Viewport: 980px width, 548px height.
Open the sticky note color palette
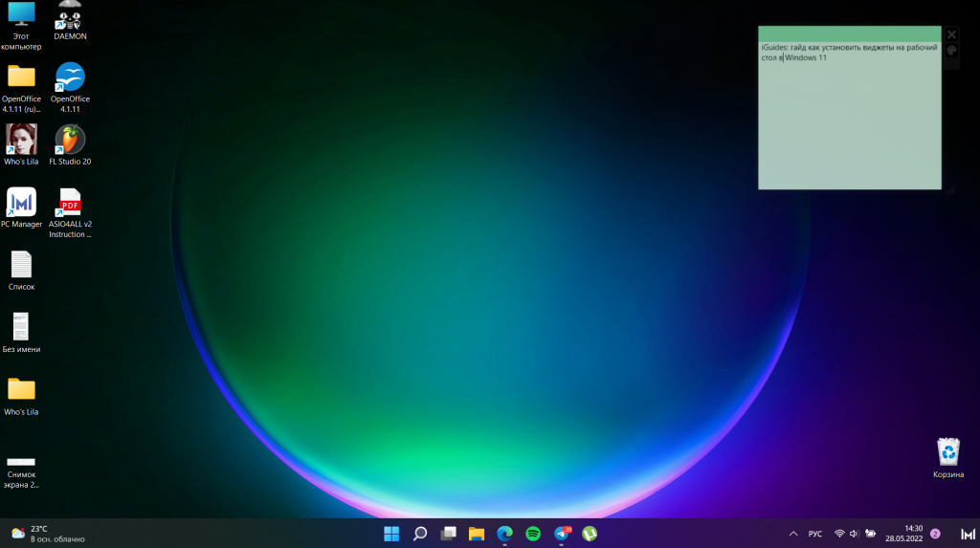pyautogui.click(x=951, y=50)
